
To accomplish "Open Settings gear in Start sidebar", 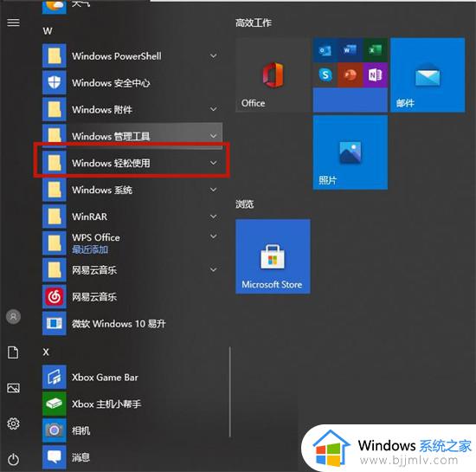I will (13, 424).
